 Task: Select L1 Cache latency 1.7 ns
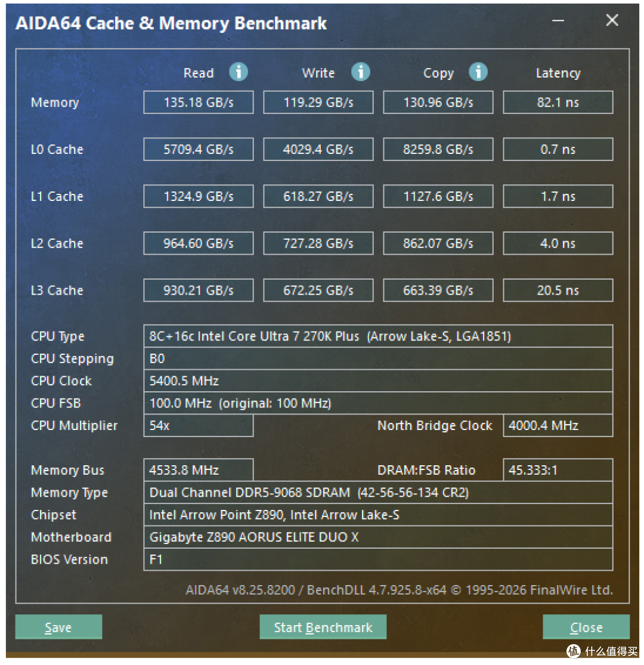[558, 196]
